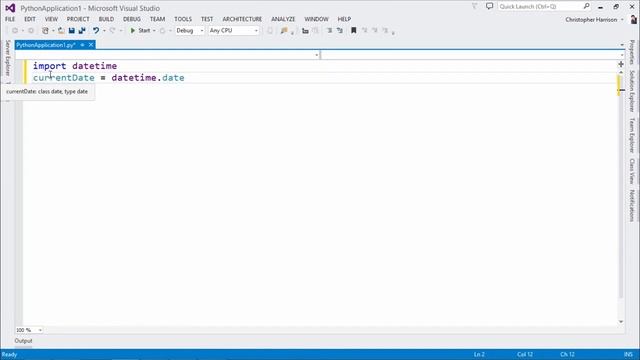Click the Save All icon

tap(82, 31)
